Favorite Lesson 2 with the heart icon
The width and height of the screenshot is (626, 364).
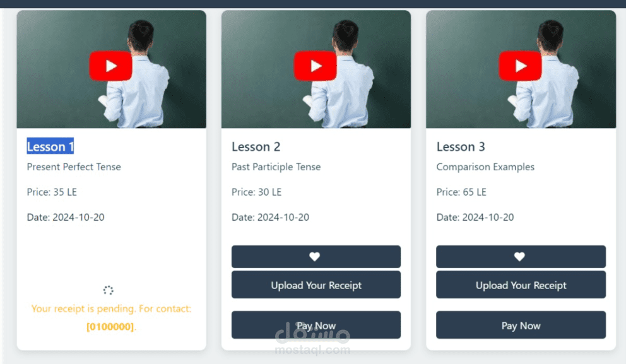click(x=316, y=257)
